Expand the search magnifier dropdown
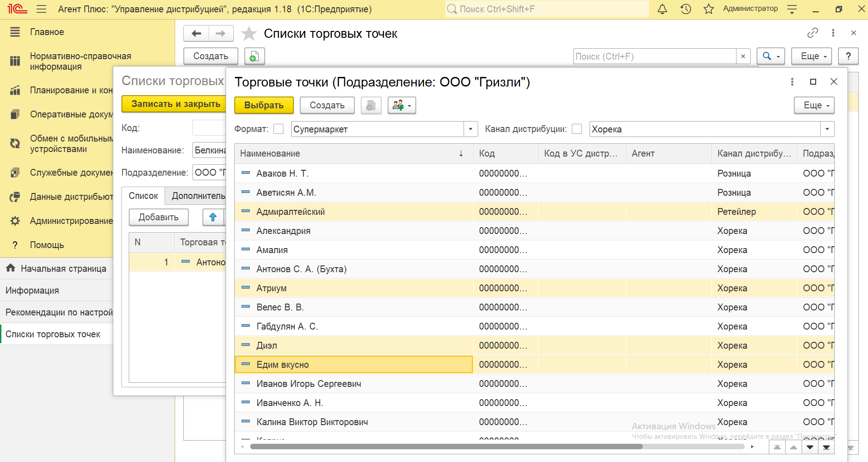Viewport: 868px width, 462px height. pyautogui.click(x=771, y=56)
